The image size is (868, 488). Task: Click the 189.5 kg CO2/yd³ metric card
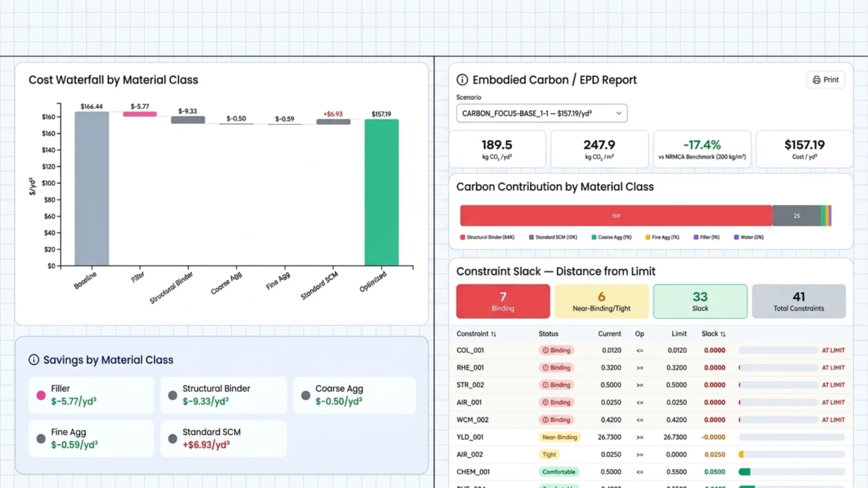497,149
